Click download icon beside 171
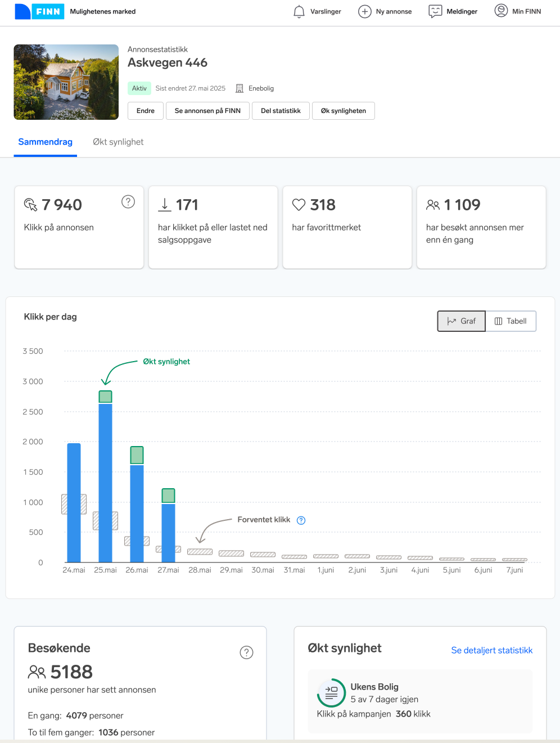 165,205
